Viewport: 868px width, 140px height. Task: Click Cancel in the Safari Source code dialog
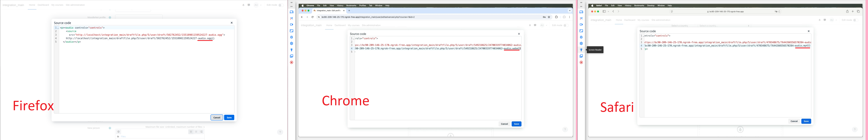(794, 121)
